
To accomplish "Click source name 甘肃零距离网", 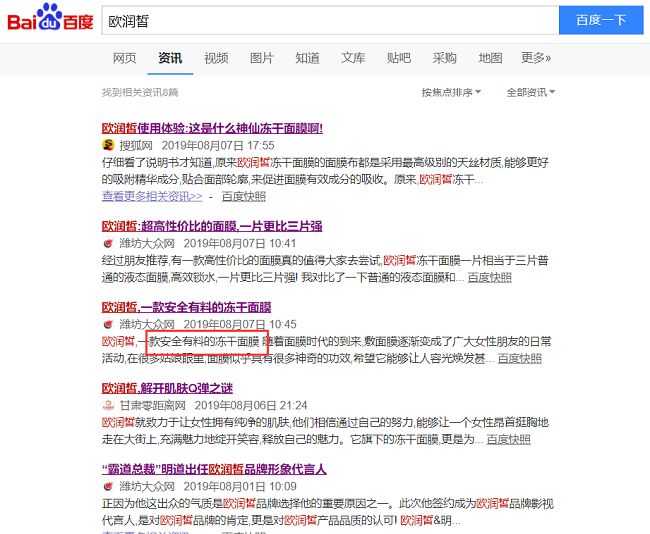I will click(x=153, y=405).
